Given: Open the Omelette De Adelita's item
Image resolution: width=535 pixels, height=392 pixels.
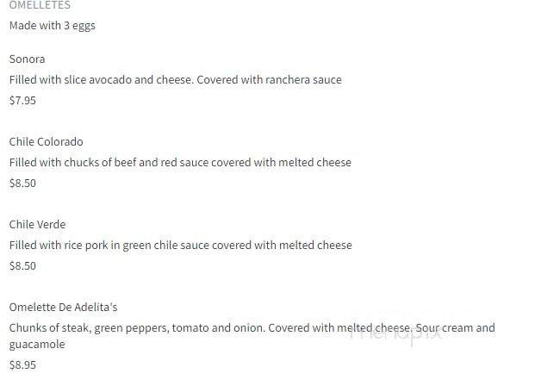Looking at the screenshot, I should 63,307.
